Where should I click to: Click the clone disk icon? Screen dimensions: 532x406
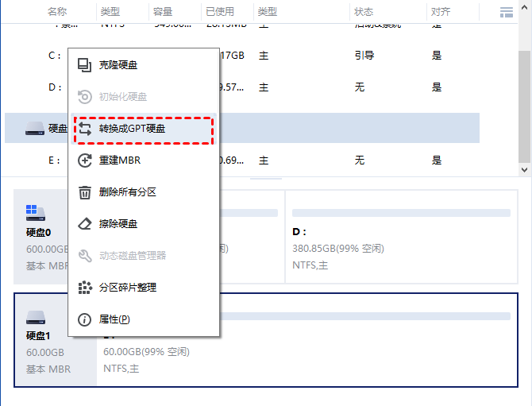tap(84, 65)
